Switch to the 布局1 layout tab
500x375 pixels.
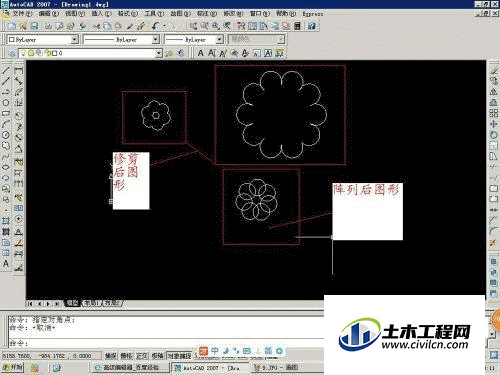(91, 303)
